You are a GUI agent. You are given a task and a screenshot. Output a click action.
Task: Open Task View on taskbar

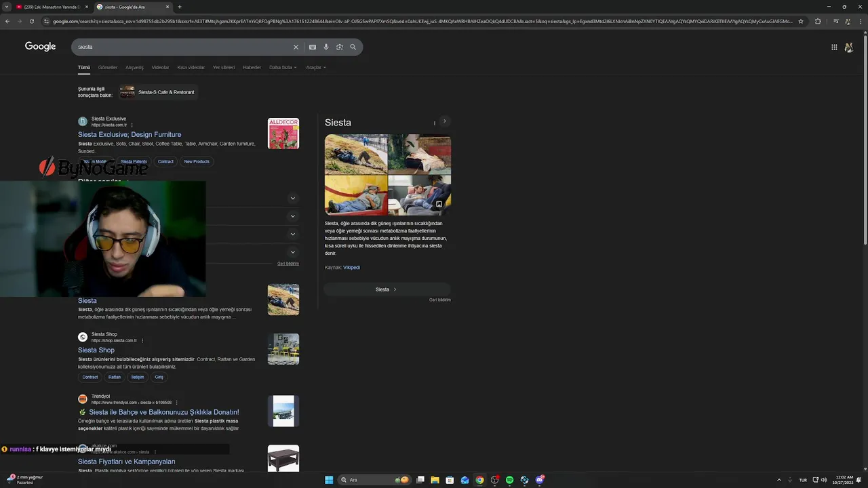[420, 480]
